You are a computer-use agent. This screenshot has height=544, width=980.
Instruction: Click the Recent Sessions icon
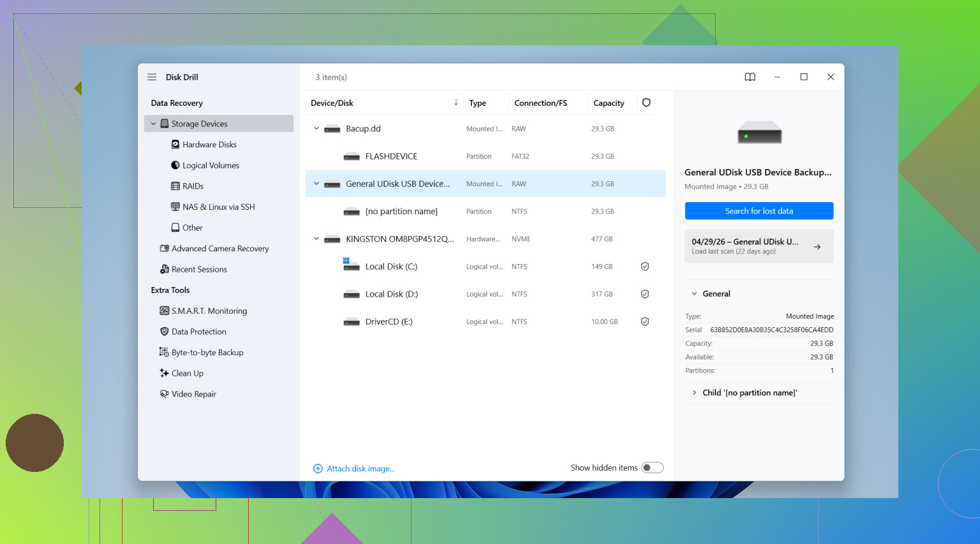165,269
